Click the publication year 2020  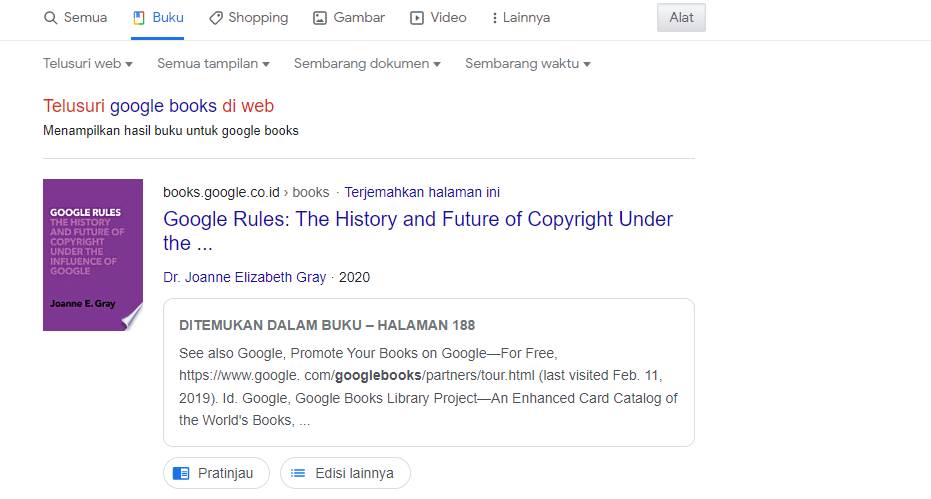[x=354, y=277]
